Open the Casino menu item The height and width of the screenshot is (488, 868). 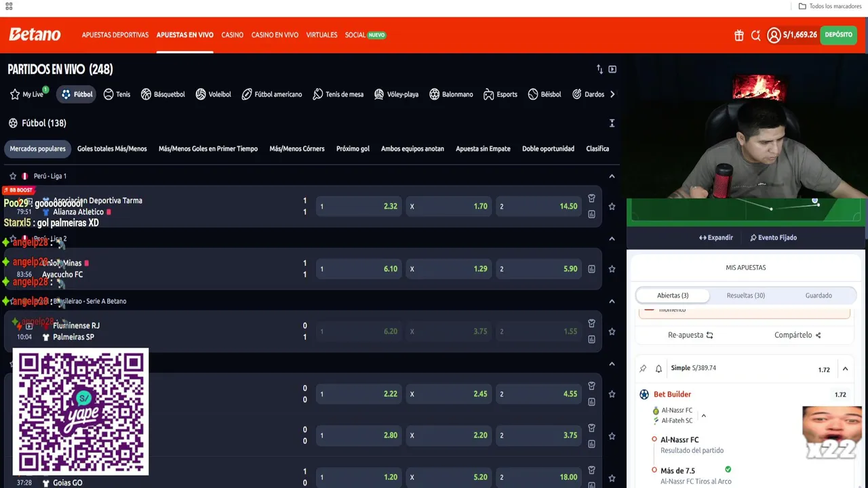(232, 35)
